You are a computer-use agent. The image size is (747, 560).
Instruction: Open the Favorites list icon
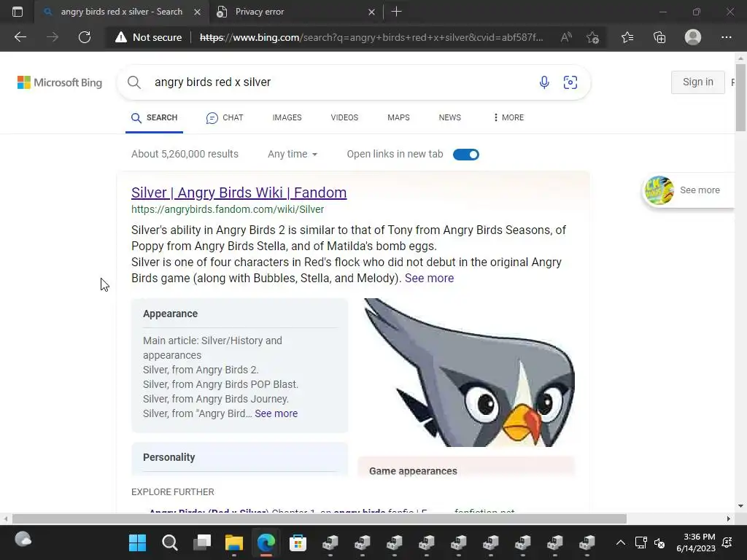[627, 37]
